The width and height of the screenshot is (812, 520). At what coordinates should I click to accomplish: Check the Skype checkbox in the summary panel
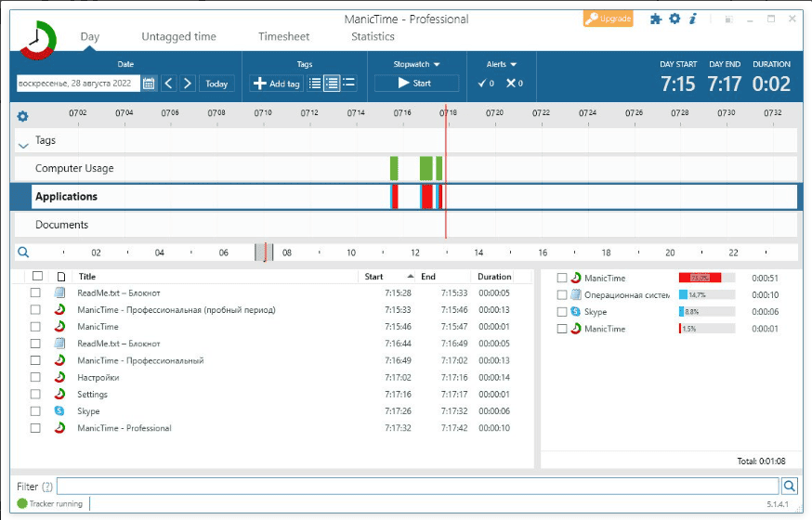(562, 312)
